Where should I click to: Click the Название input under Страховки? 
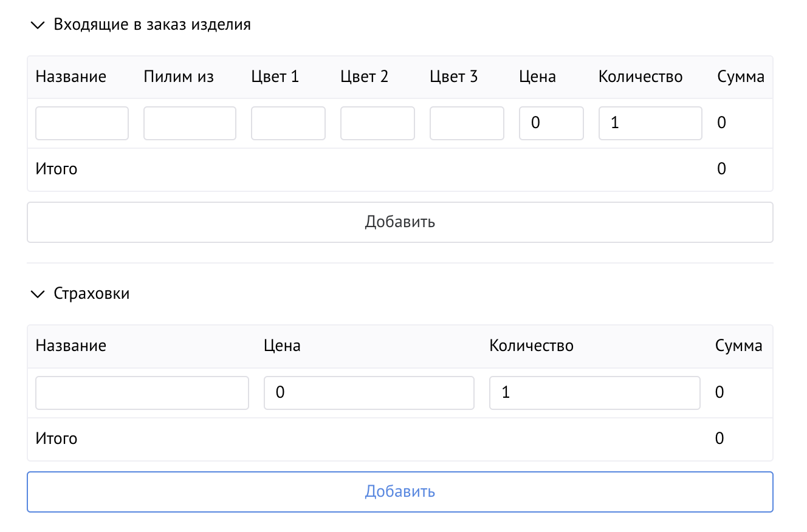[142, 392]
